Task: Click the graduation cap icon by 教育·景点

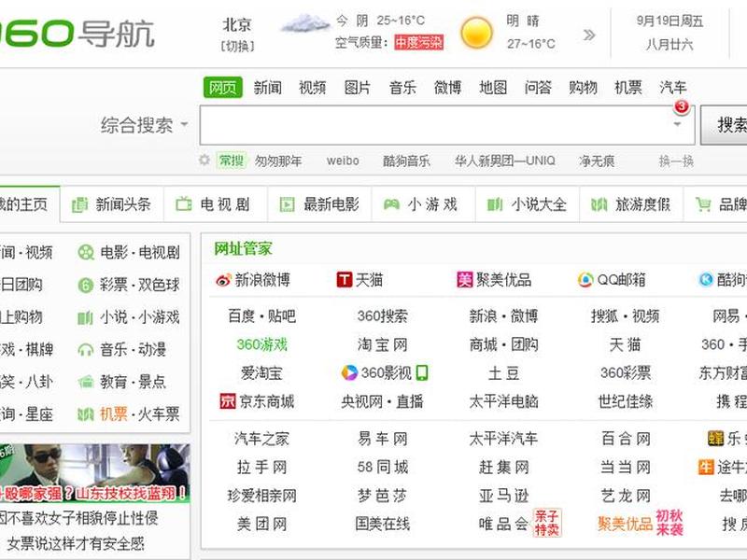Action: click(x=86, y=382)
